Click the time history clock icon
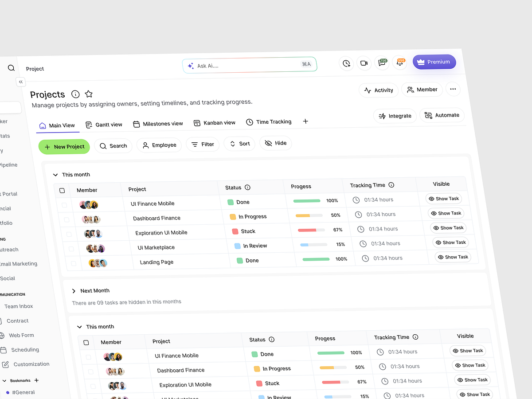 (346, 63)
